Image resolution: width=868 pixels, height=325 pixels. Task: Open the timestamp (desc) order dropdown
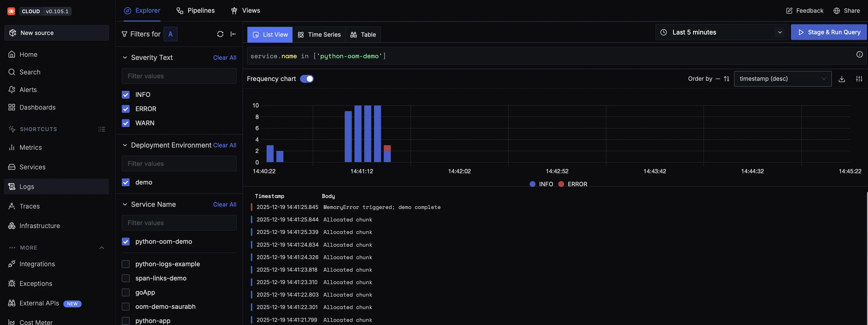tap(782, 79)
